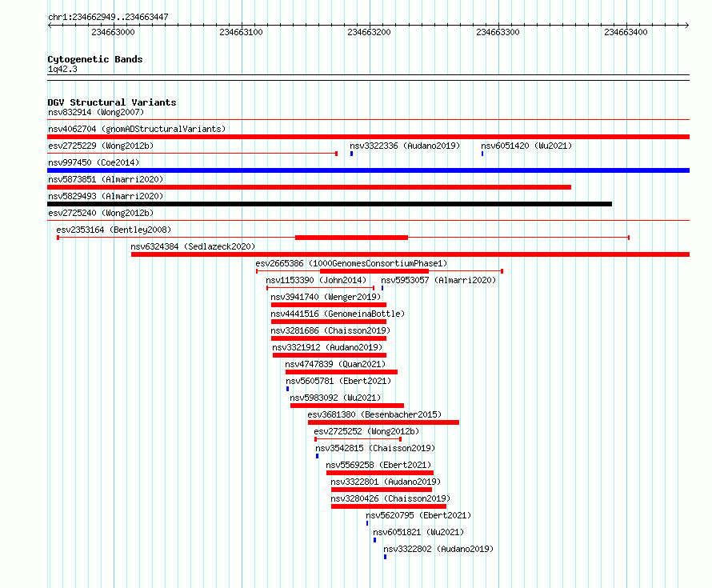Click red bar under nsv3941740 label
Image resolution: width=712 pixels, height=588 pixels.
329,305
